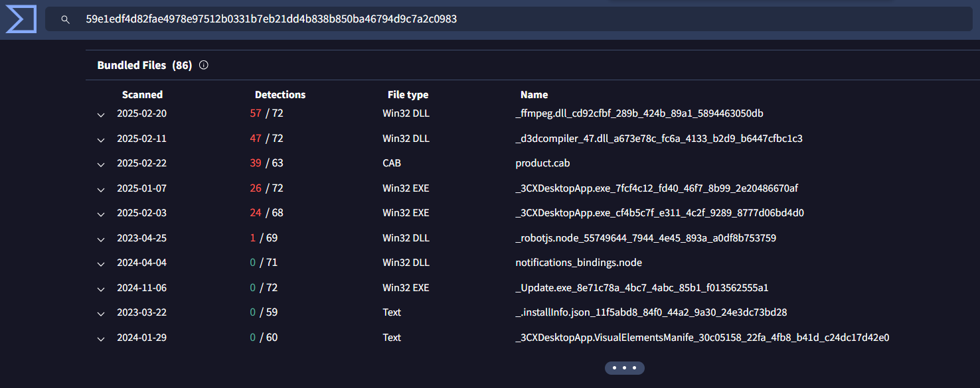
Task: Expand the 3CXDesktopApp.exe_7fcf4c12 row chevron
Action: 101,189
